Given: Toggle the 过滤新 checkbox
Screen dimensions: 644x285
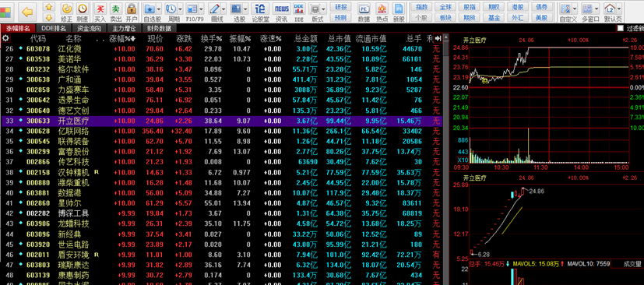Looking at the screenshot, I should coord(620,28).
